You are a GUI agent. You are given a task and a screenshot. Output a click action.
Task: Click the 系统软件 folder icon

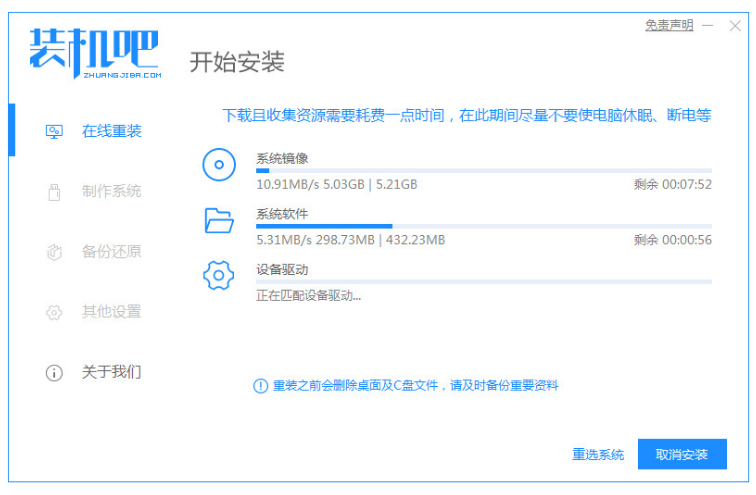219,221
